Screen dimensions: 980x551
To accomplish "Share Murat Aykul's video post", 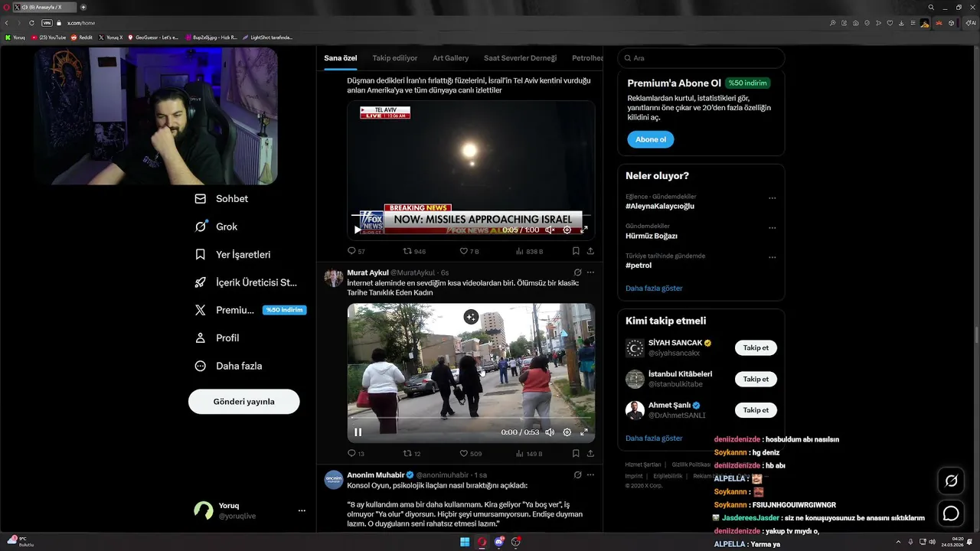I will (x=590, y=453).
